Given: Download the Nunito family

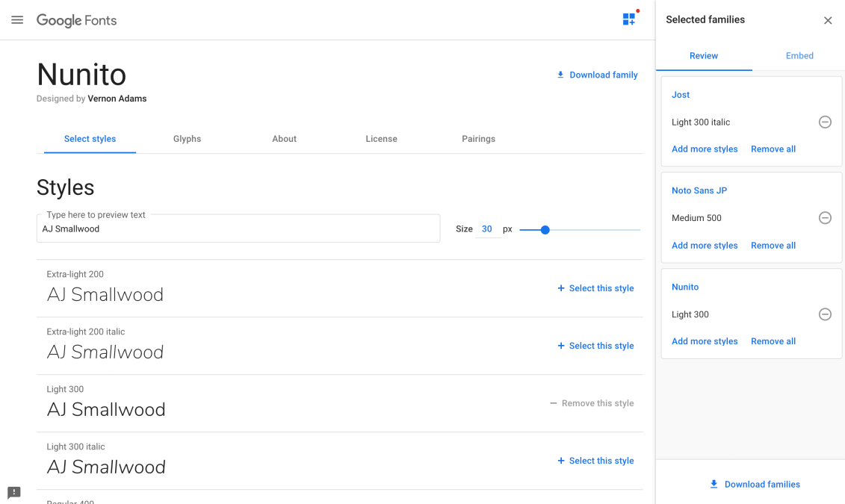Looking at the screenshot, I should [597, 75].
